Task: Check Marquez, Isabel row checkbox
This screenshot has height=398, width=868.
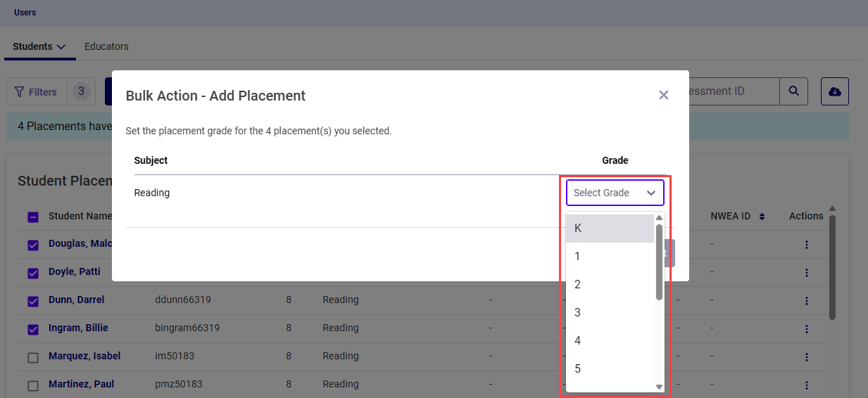Action: click(33, 358)
